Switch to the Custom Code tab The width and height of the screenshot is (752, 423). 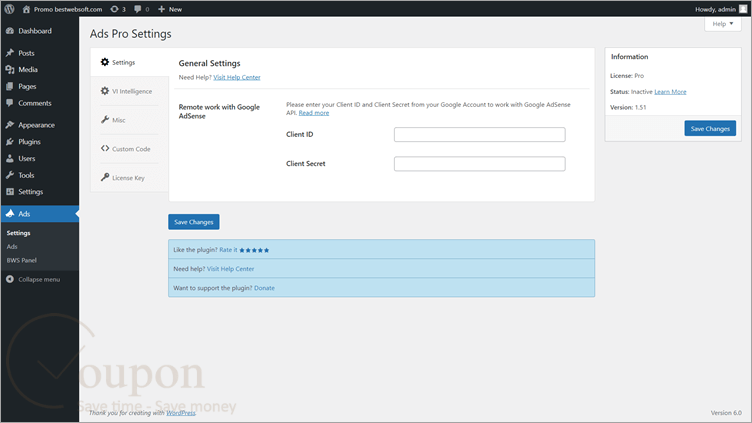129,149
